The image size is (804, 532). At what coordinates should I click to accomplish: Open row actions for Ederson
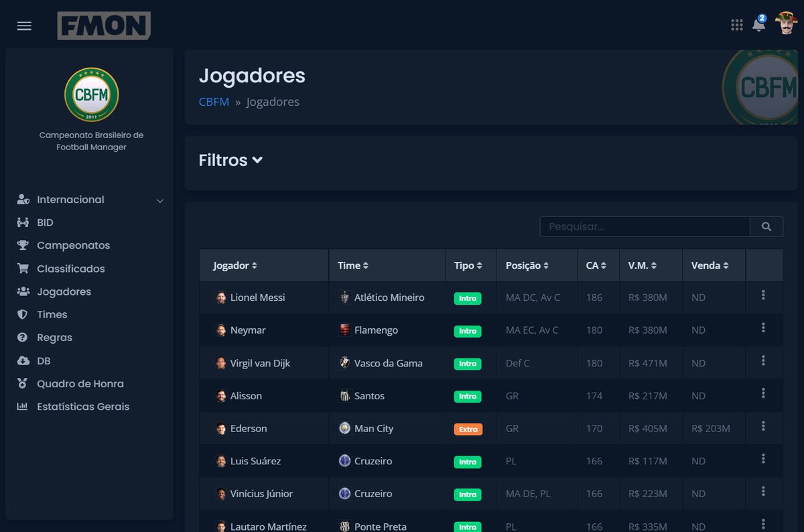tap(763, 426)
